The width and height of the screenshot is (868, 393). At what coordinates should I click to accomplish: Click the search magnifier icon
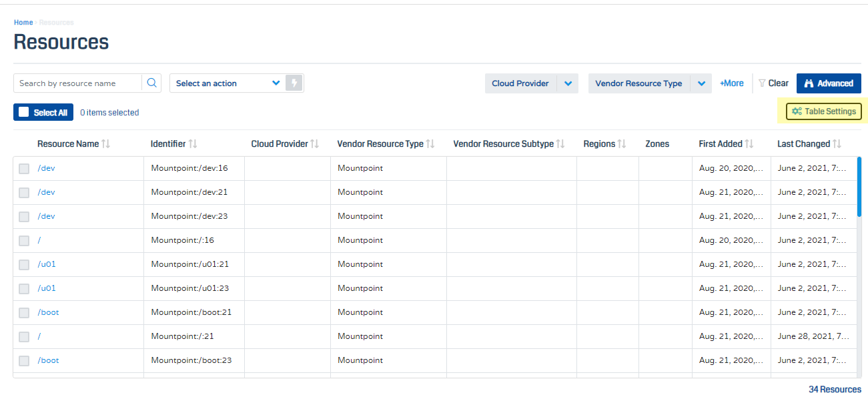coord(151,83)
